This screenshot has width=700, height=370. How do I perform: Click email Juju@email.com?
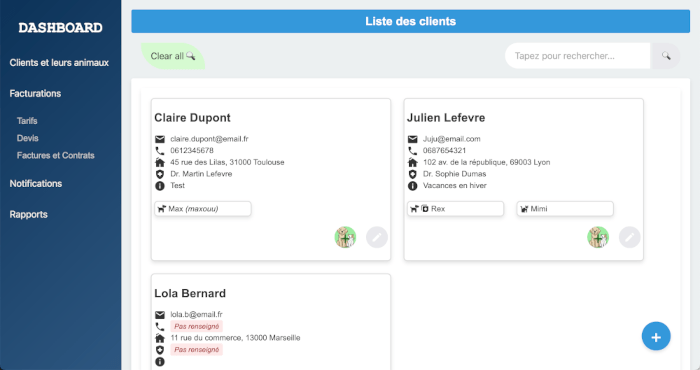click(452, 139)
